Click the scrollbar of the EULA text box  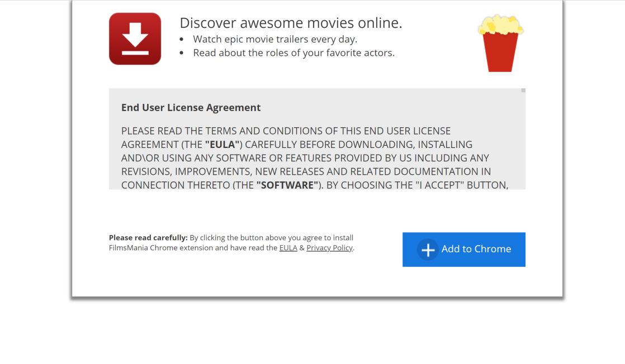point(523,140)
